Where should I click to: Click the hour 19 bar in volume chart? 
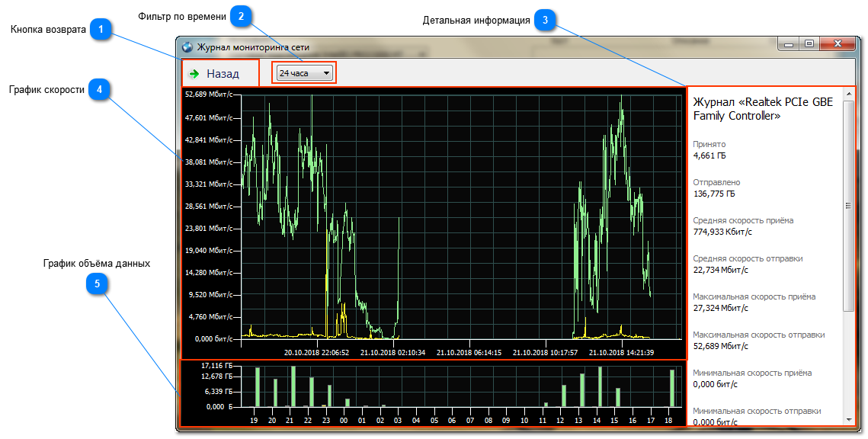coord(258,387)
